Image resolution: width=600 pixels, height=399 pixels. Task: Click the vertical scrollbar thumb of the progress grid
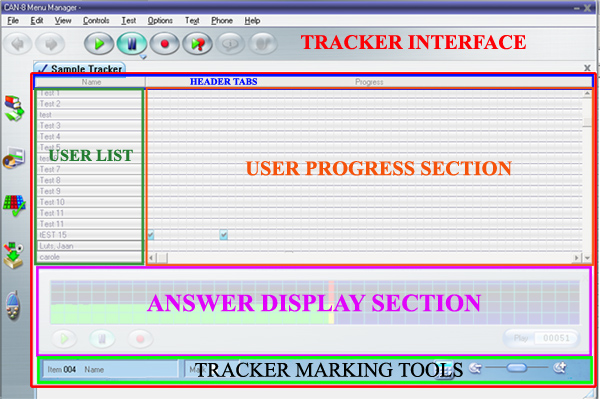point(587,122)
